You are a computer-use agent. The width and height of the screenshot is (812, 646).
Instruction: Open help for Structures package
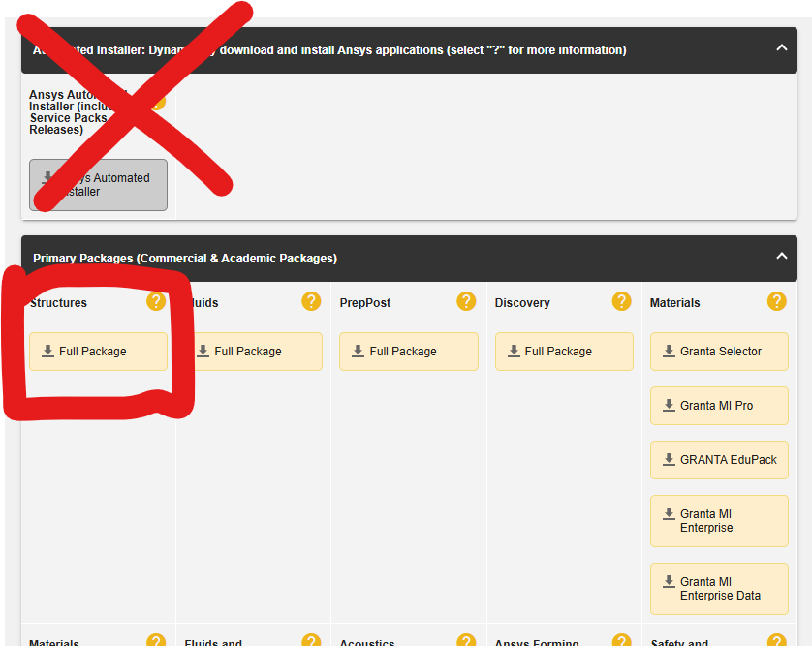coord(156,301)
